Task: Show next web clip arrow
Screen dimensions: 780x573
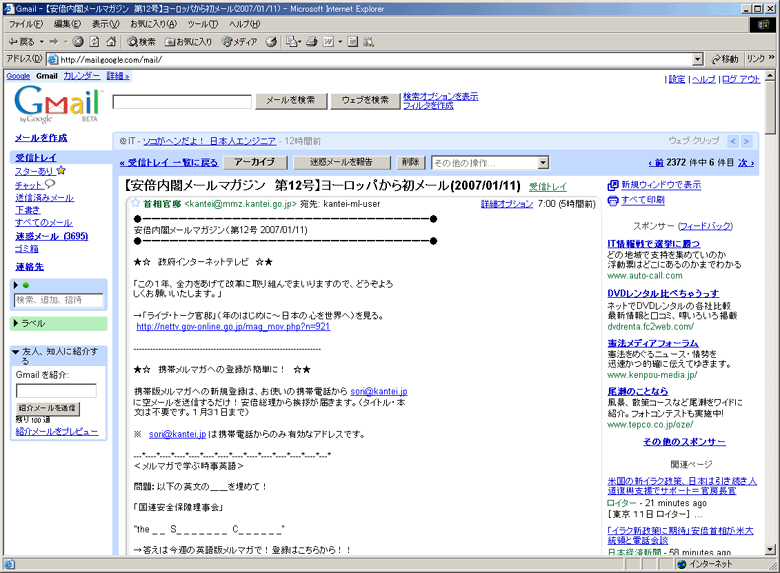Action: coord(746,141)
